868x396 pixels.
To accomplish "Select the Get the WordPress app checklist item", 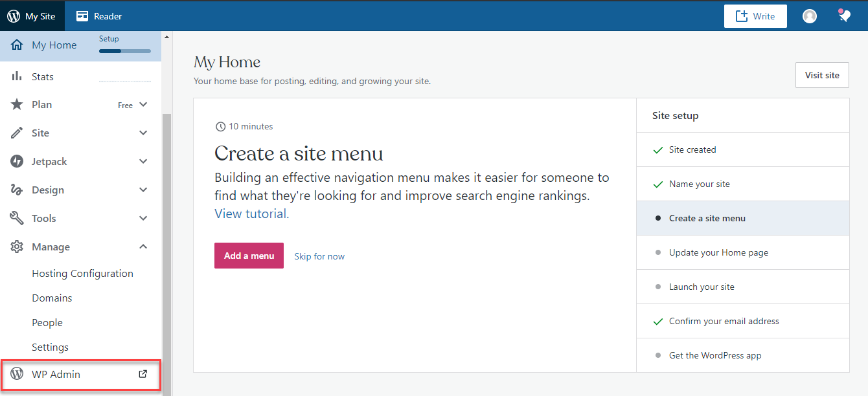I will 714,355.
